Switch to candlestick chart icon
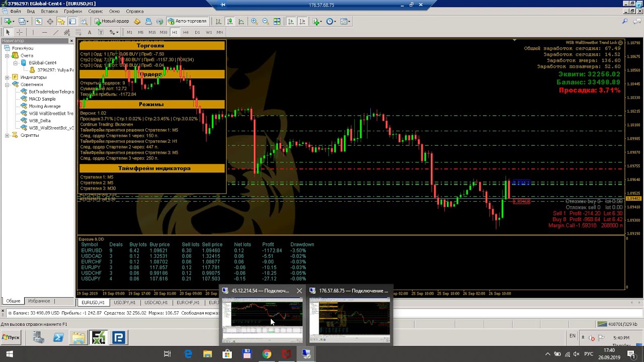 tap(229, 21)
